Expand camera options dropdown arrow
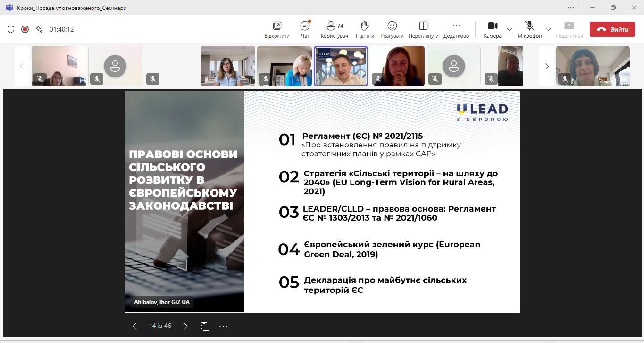The width and height of the screenshot is (644, 343). pyautogui.click(x=510, y=29)
